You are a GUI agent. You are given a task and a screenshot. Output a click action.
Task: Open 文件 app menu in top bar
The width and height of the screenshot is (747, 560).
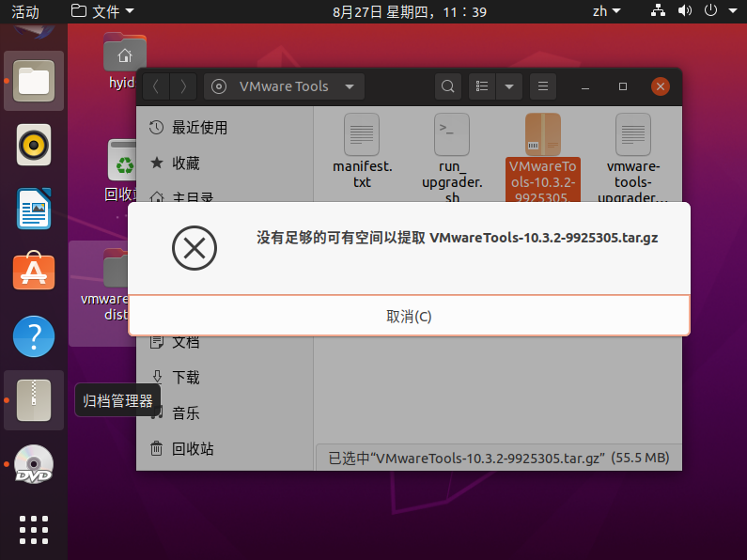coord(102,11)
